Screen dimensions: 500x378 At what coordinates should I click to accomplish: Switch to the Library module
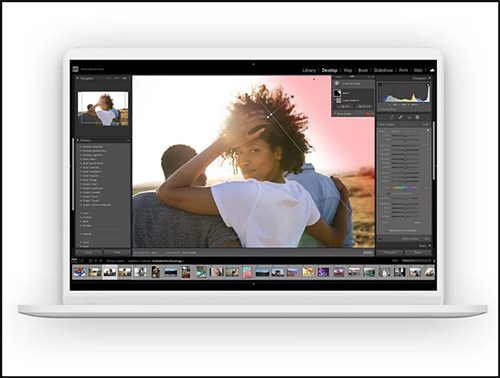pyautogui.click(x=309, y=70)
